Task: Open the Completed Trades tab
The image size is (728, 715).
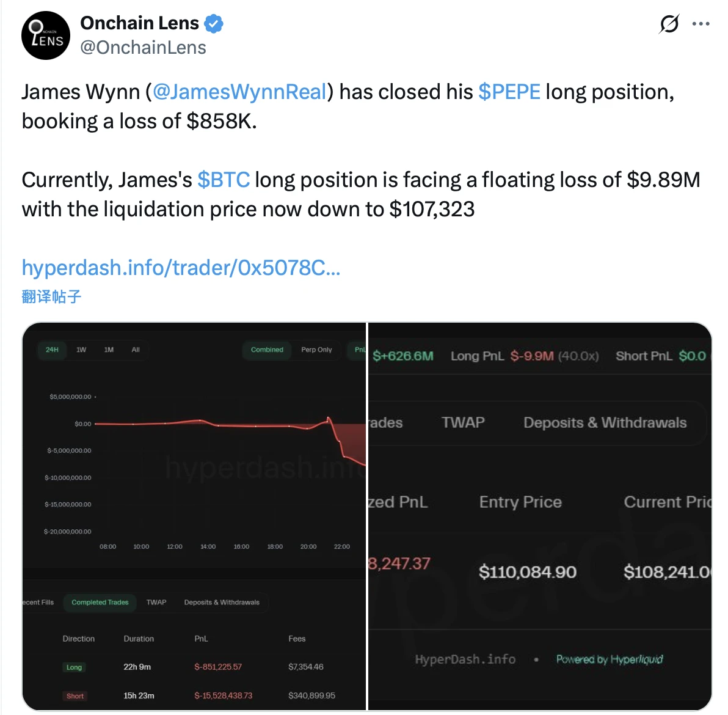Action: coord(100,602)
